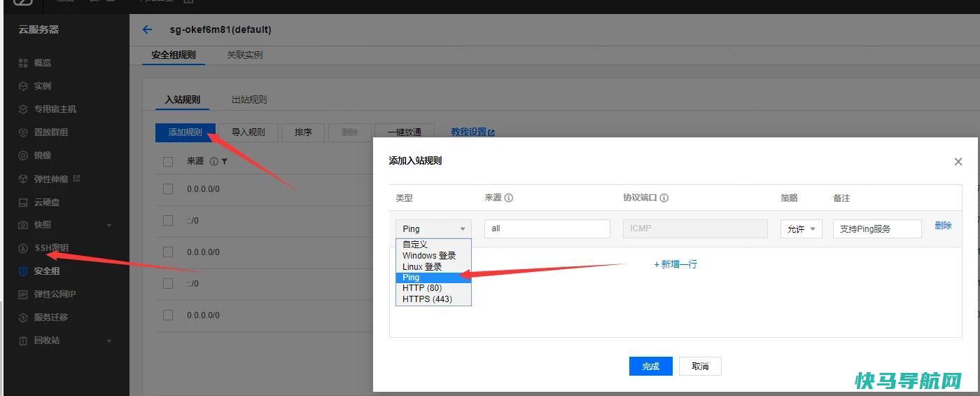Open 云硬盘 disk icon in sidebar

click(x=23, y=203)
